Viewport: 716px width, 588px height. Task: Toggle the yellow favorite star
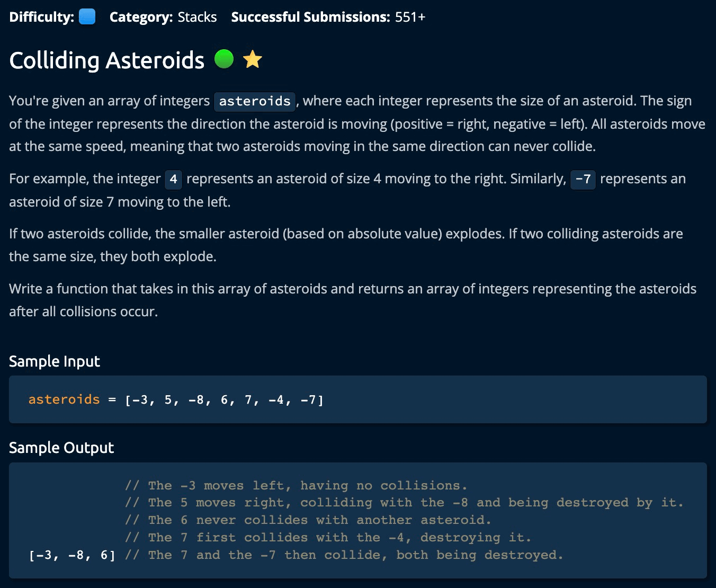[253, 59]
